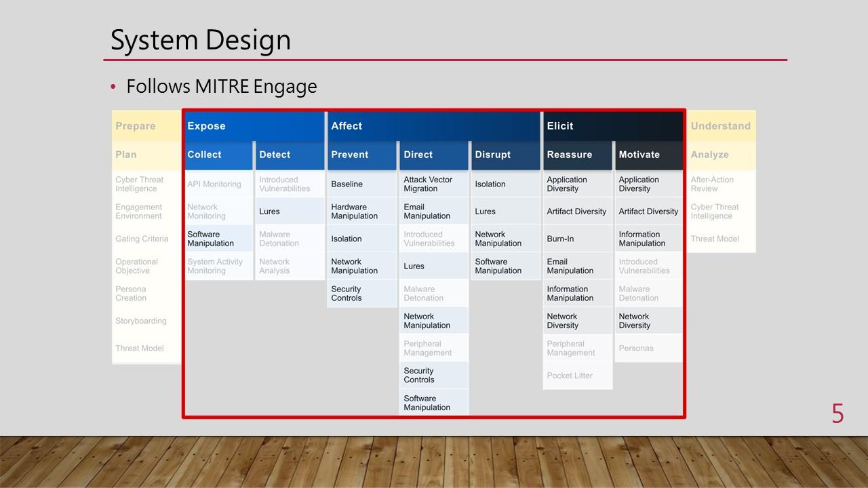Select "Isolation" in the Disrupt column
868x488 pixels.
(505, 184)
